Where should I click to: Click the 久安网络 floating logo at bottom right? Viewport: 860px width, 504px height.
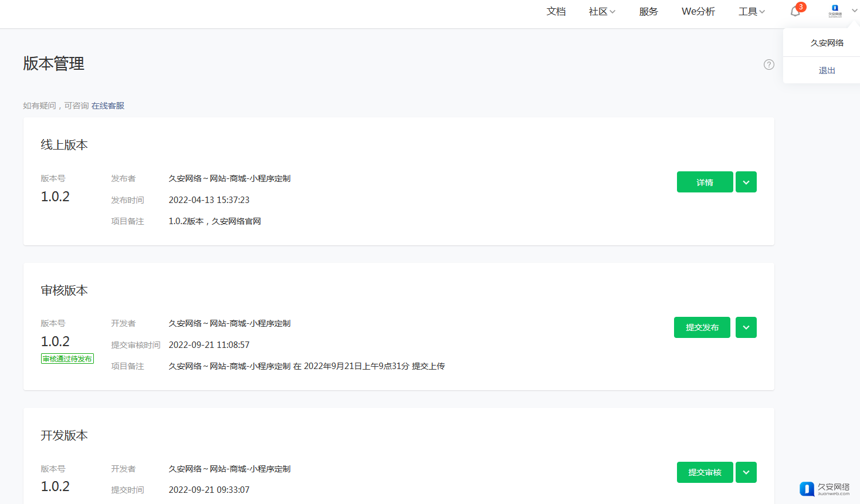(824, 489)
